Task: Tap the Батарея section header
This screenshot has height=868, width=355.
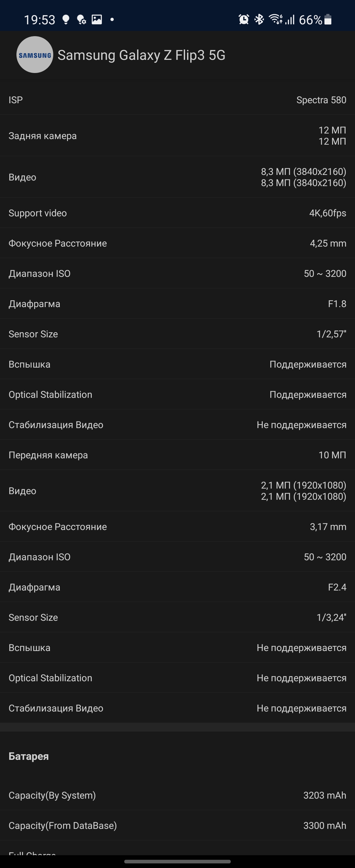Action: (x=29, y=756)
